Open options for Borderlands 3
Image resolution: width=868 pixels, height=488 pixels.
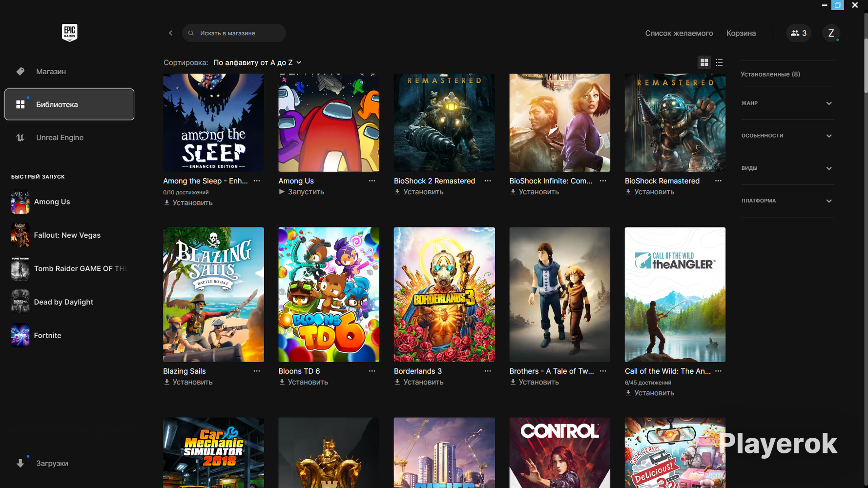[x=488, y=371]
